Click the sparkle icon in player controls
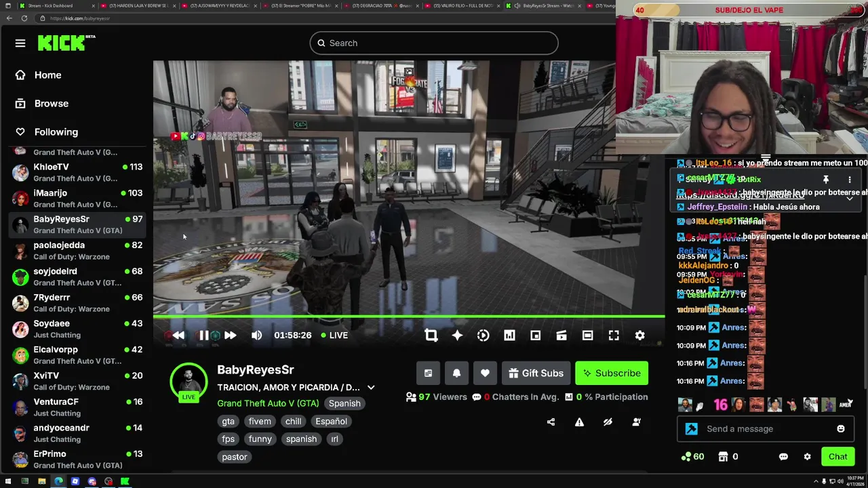 tap(457, 335)
